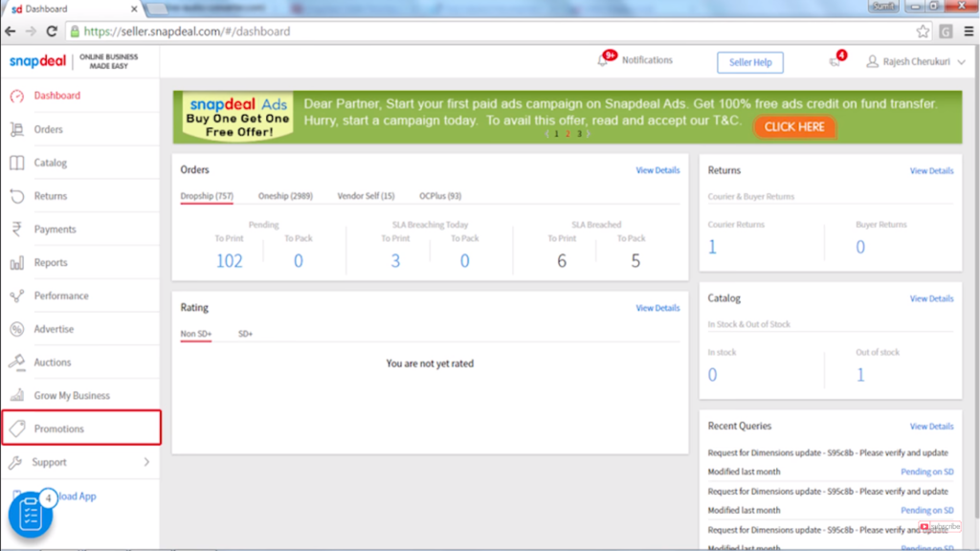980x551 pixels.
Task: Click the Reports bar chart icon
Action: click(x=17, y=262)
